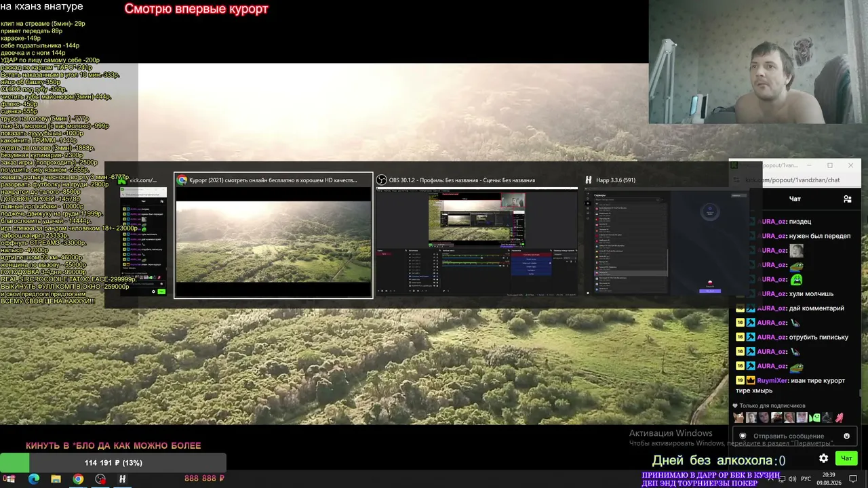Open the taskbar clock and calendar
Image resolution: width=868 pixels, height=488 pixels.
point(829,479)
